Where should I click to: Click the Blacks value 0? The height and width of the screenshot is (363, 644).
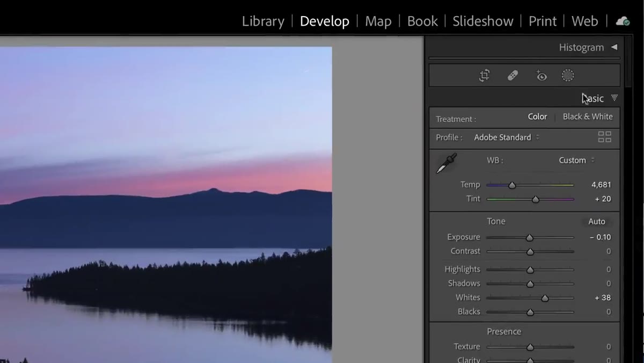[x=609, y=311]
